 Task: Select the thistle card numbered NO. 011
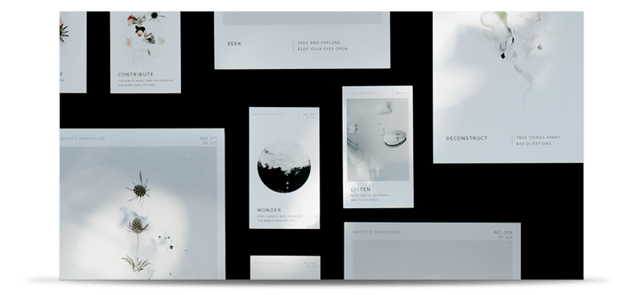point(142,204)
